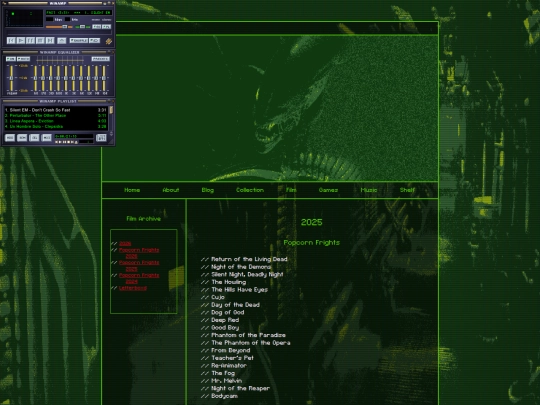The image size is (540, 405).
Task: Click the Alien xenomorph banner image
Action: pyautogui.click(x=270, y=108)
